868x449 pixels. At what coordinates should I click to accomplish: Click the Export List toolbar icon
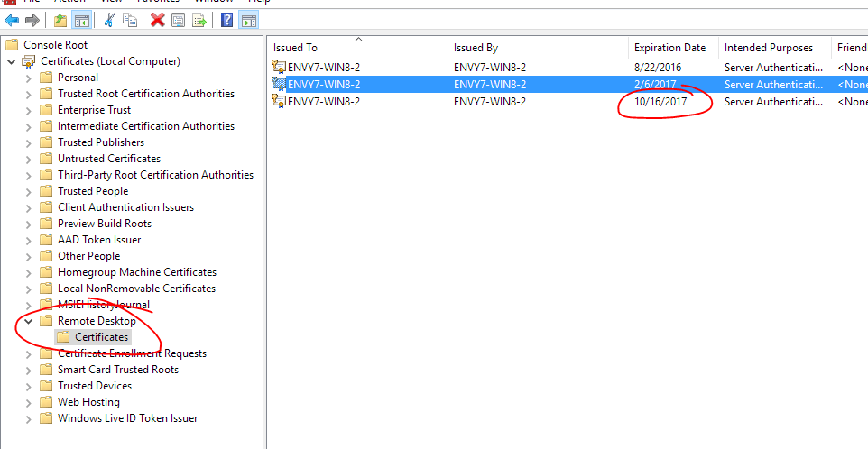tap(199, 20)
